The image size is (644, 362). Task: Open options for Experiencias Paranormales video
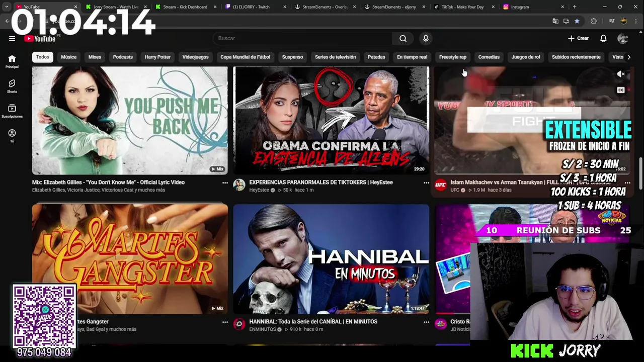click(426, 183)
